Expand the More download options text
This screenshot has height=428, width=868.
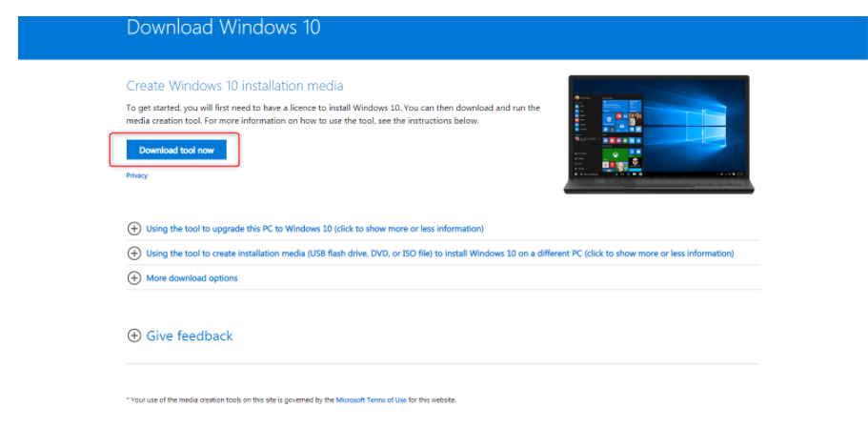(192, 278)
